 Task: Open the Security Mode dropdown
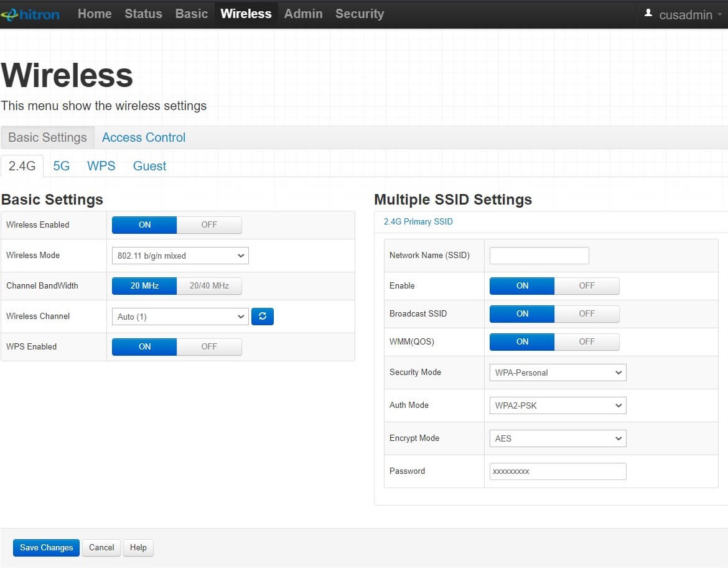pos(558,372)
